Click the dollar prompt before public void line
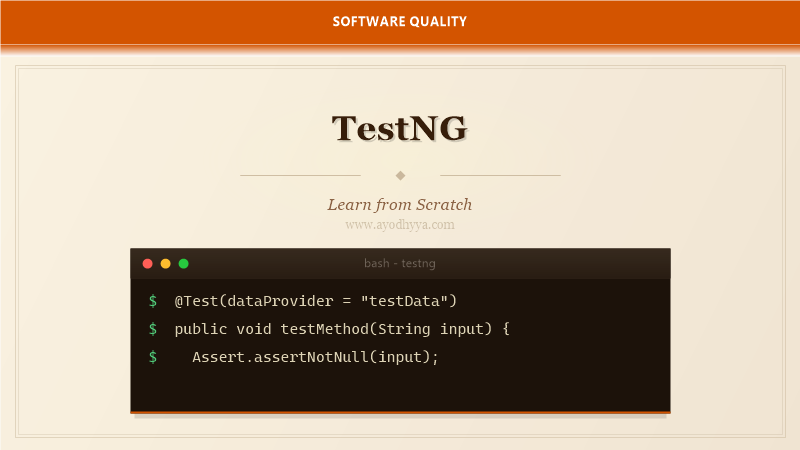 point(153,329)
